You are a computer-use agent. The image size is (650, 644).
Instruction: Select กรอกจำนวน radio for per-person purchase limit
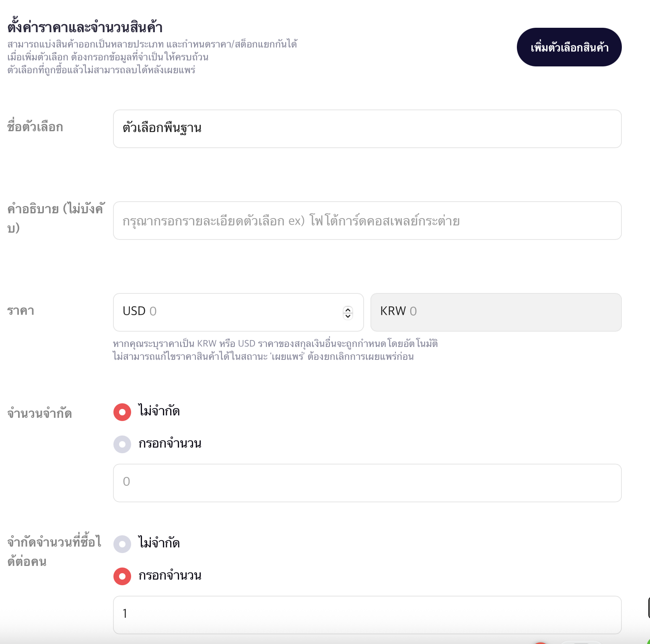(122, 576)
